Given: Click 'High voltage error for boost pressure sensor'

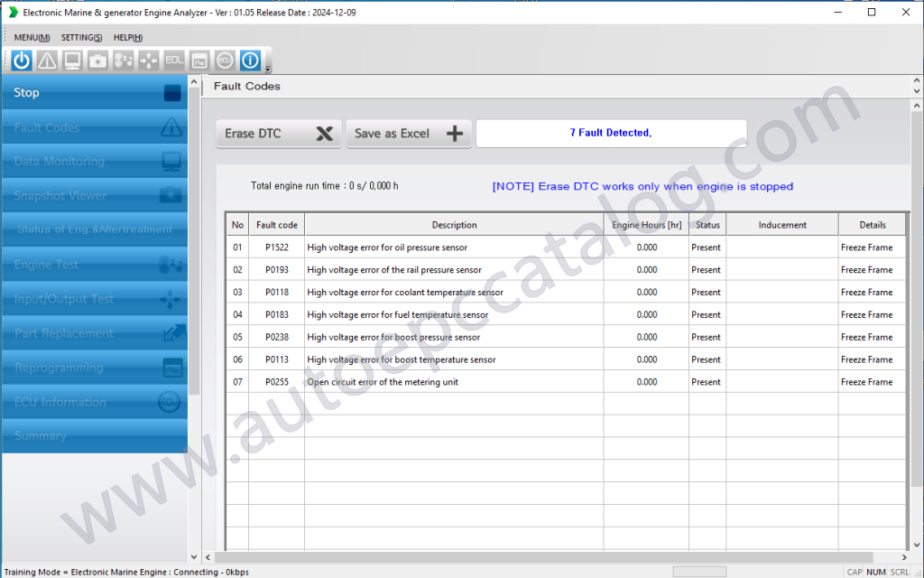Looking at the screenshot, I should (393, 338).
